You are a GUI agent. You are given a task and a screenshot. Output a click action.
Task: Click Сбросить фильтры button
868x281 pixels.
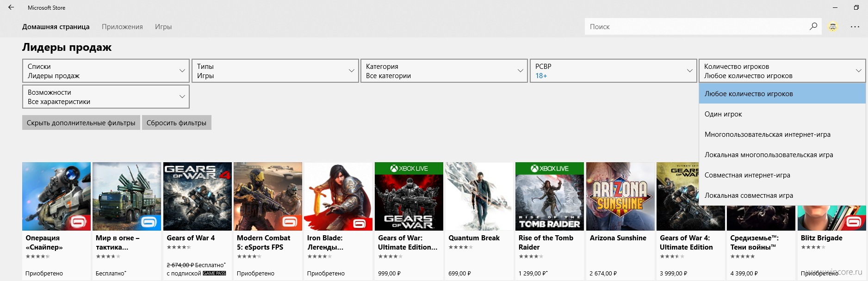[x=176, y=122]
